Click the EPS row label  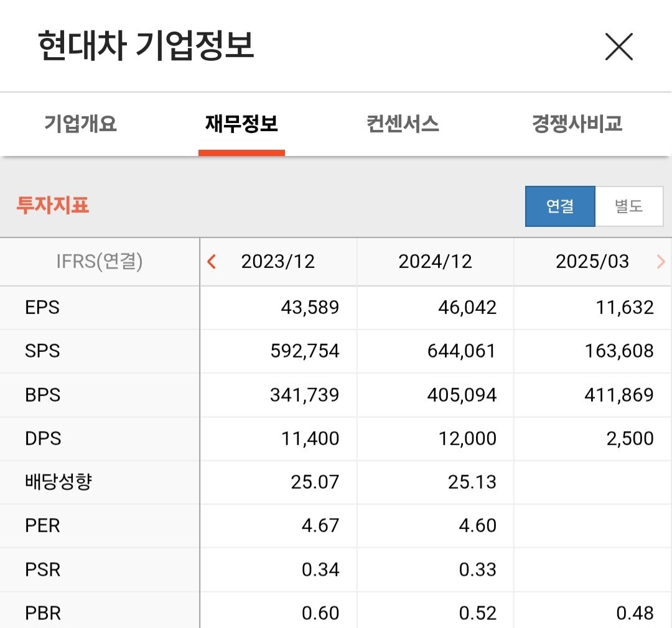42,308
